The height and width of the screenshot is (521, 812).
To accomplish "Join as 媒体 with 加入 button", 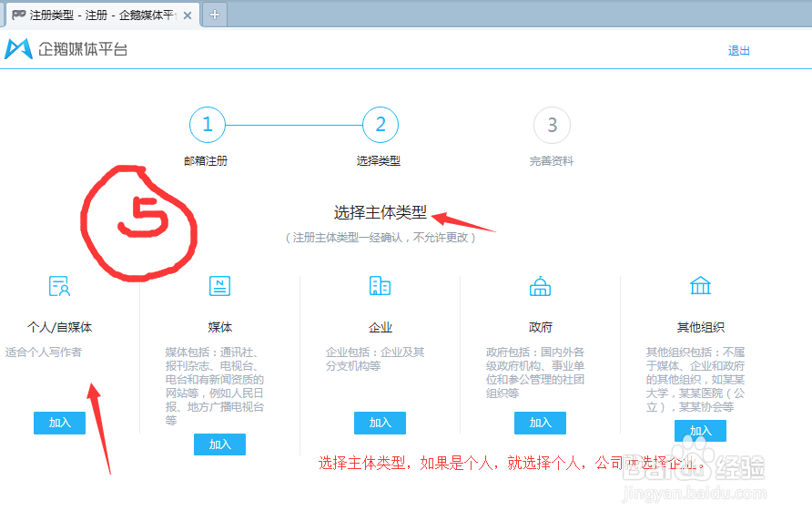I will click(x=219, y=444).
